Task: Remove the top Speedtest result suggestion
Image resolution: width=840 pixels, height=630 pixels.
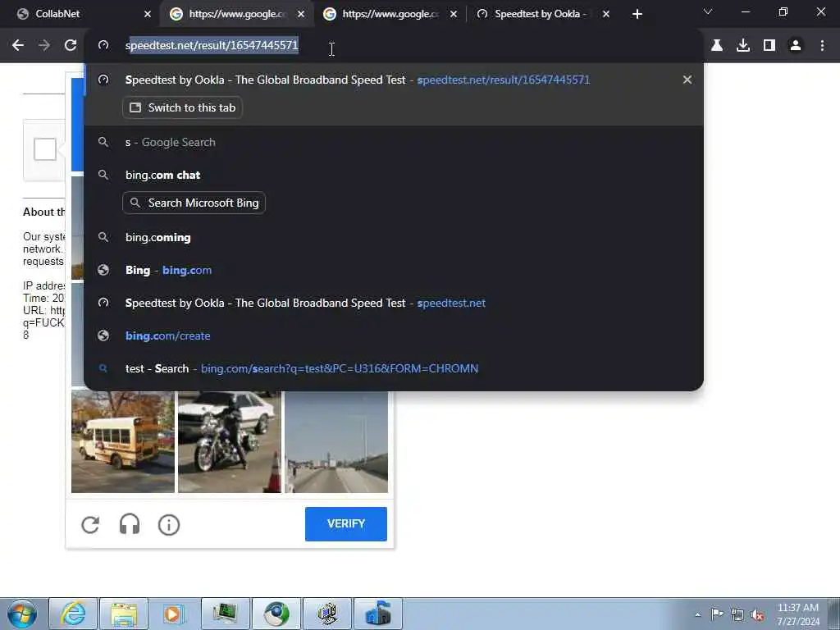Action: [687, 80]
